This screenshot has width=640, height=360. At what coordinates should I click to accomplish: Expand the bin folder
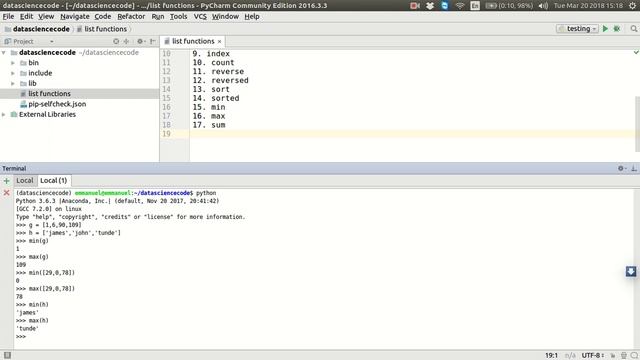(13, 63)
